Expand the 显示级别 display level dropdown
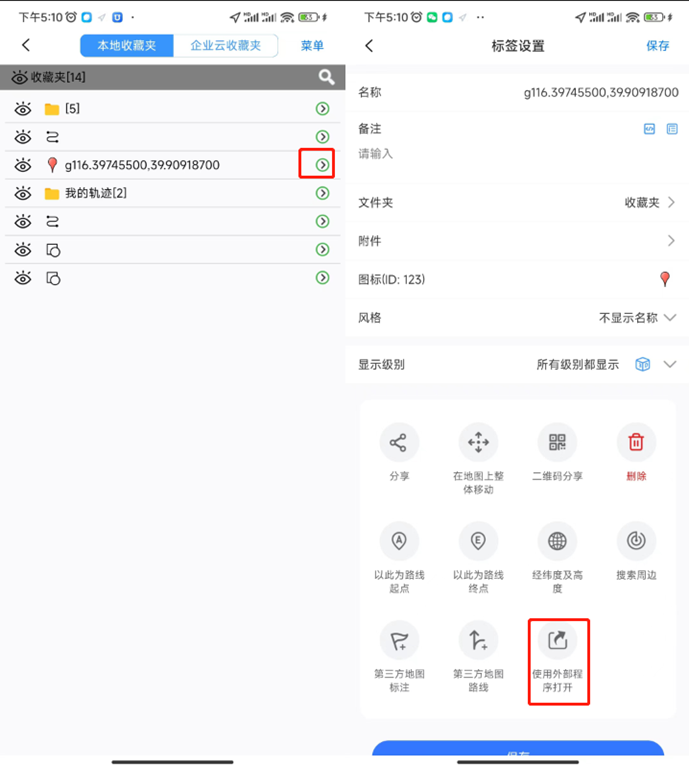Viewport: 689px width, 768px height. 670,364
